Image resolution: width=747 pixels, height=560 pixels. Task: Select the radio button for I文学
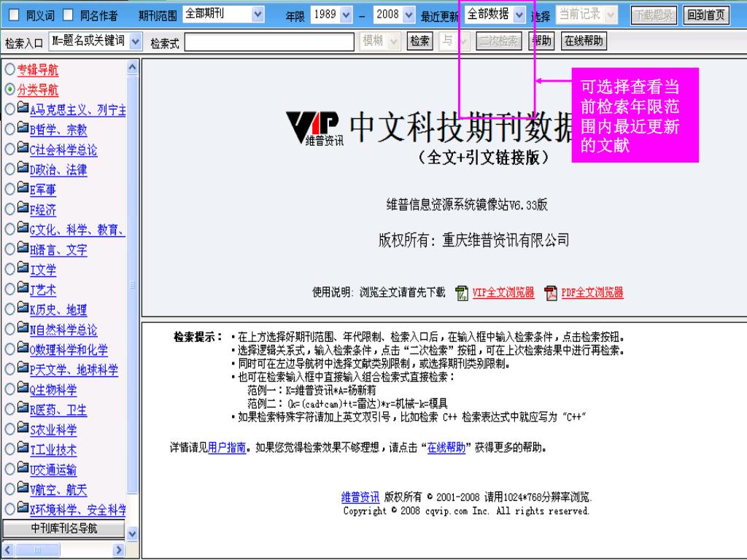[x=9, y=269]
